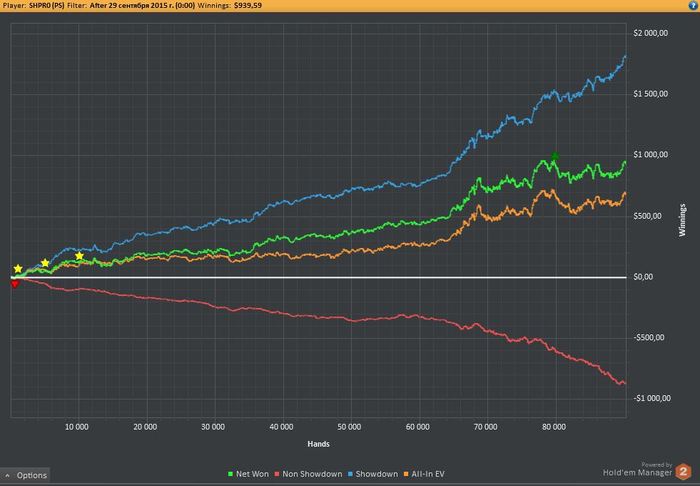Toggle the Showdown series in the legend
The width and height of the screenshot is (700, 486).
[373, 474]
